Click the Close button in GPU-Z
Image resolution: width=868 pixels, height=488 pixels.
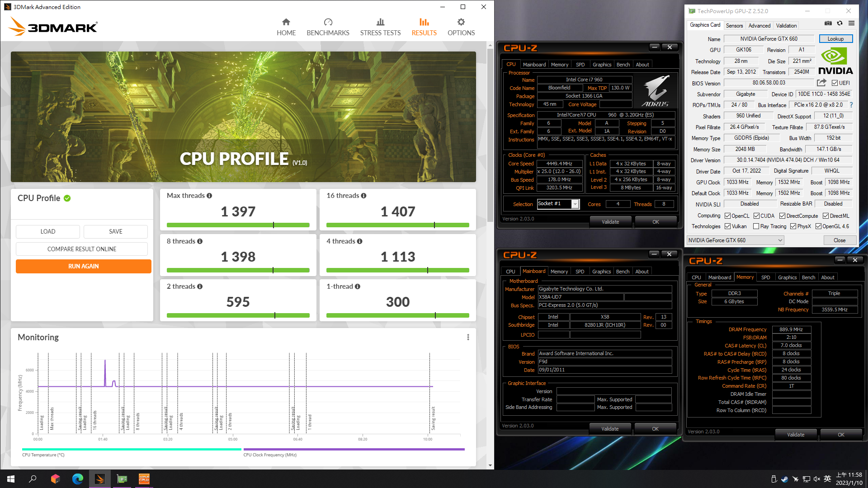[x=839, y=240]
